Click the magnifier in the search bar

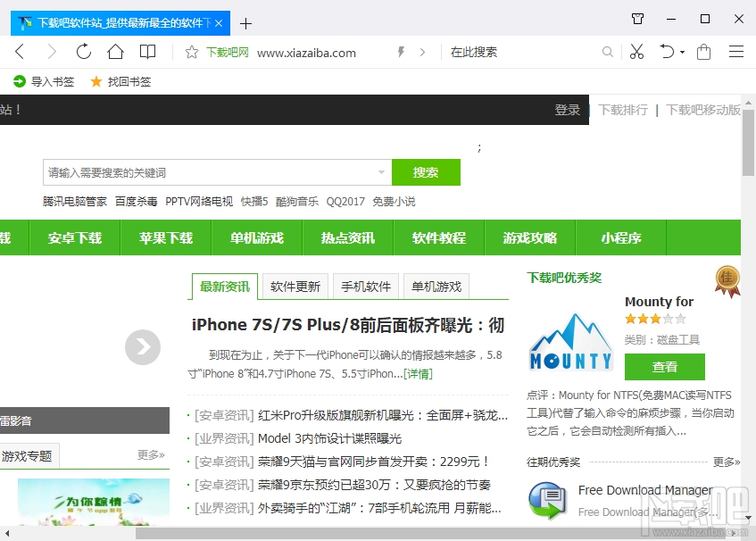coord(607,51)
